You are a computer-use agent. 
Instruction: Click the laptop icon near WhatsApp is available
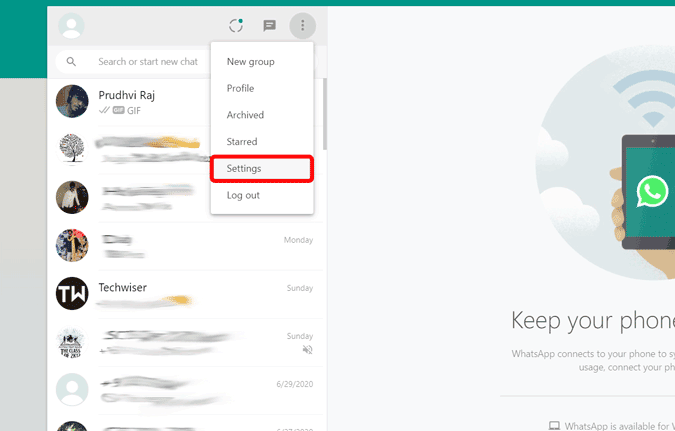click(x=554, y=426)
